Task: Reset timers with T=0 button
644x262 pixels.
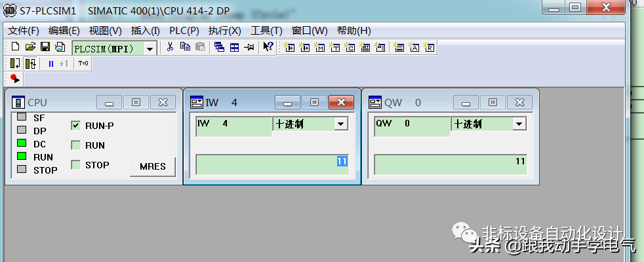Action: click(x=83, y=64)
